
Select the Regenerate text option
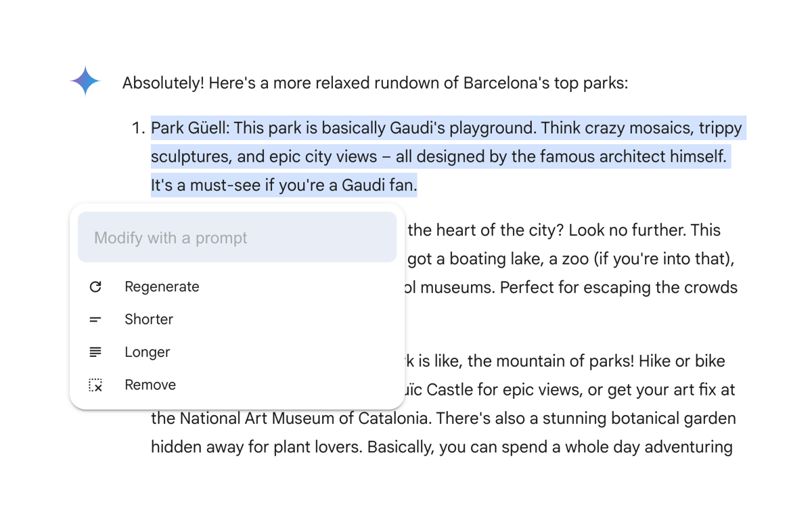point(162,287)
